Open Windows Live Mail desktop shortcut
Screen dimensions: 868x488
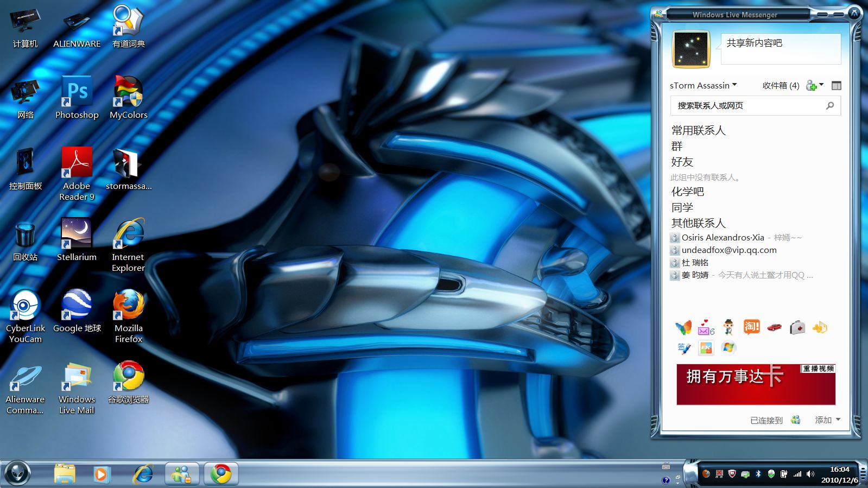click(x=77, y=389)
